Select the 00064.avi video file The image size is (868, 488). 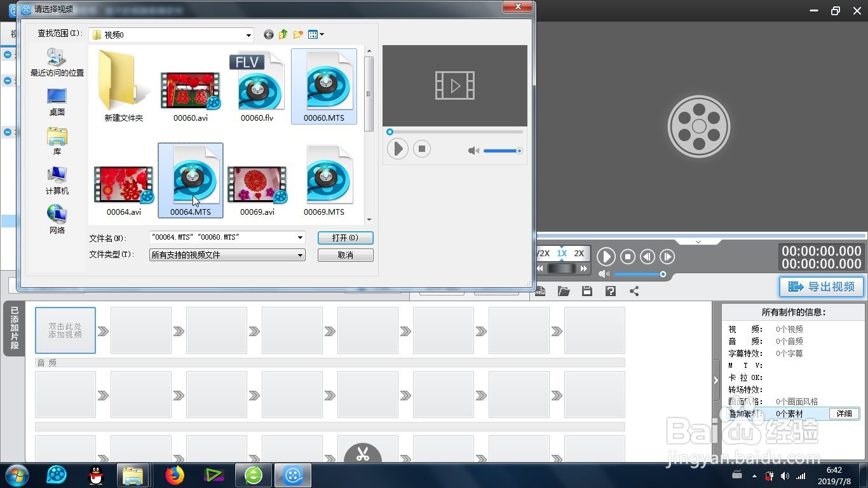(123, 191)
